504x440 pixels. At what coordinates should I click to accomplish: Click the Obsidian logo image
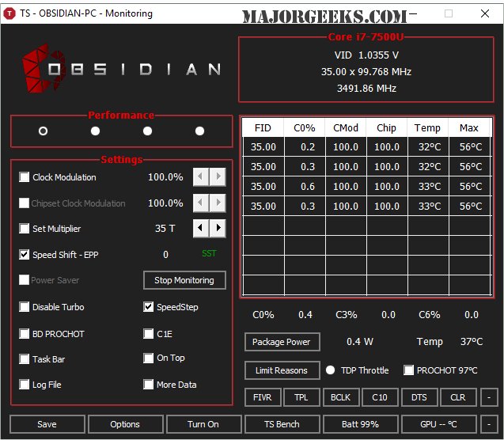[122, 69]
